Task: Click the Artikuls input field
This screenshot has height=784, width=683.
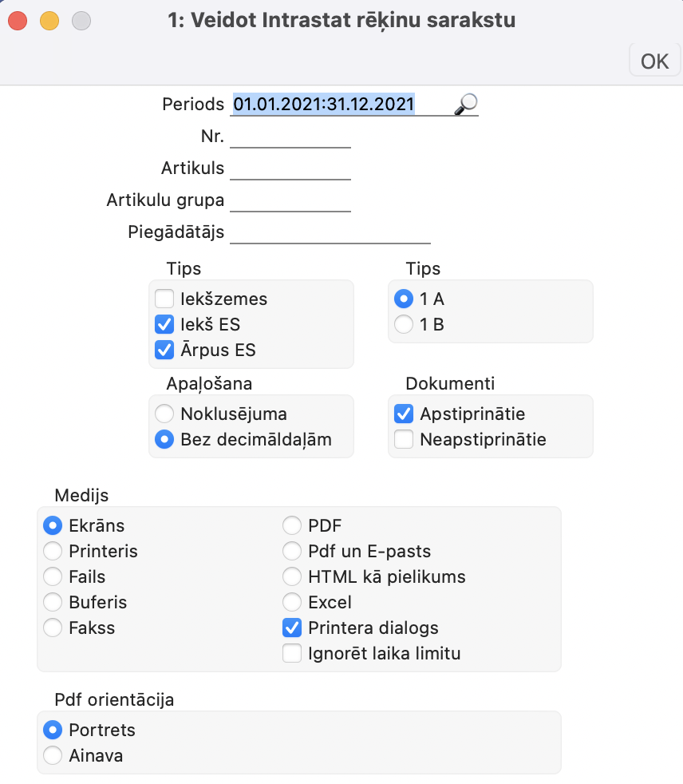Action: [290, 168]
